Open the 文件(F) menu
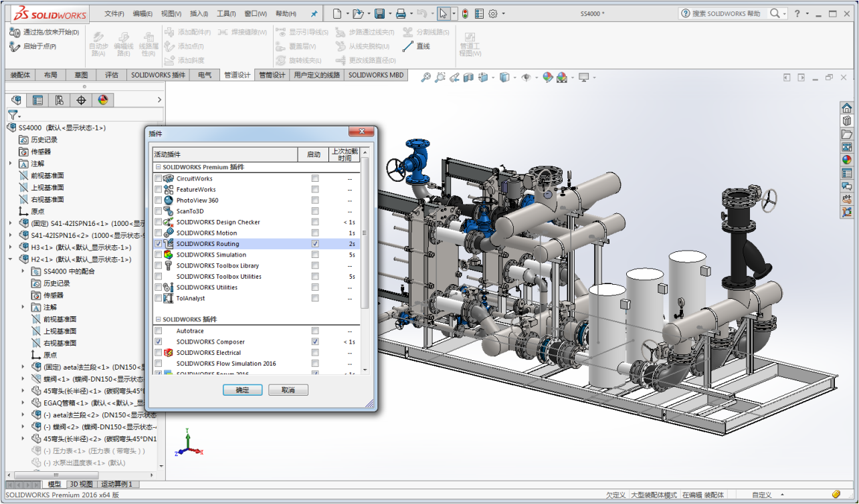The height and width of the screenshot is (504, 859). tap(115, 13)
